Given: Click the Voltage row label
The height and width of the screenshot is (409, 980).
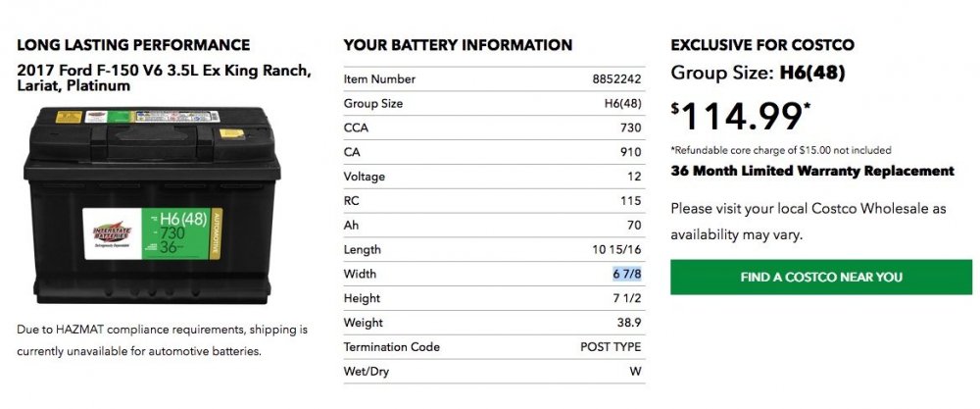Looking at the screenshot, I should tap(365, 177).
